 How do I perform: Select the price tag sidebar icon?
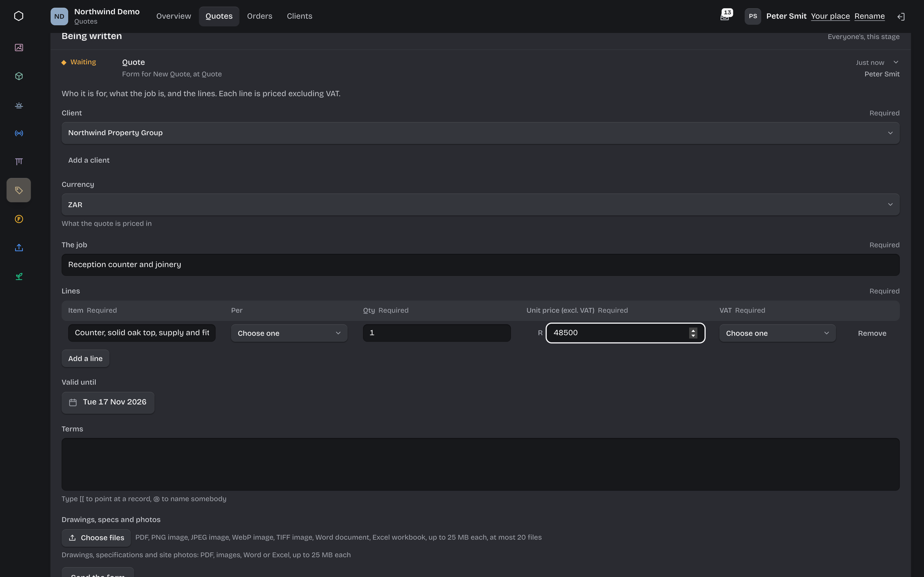[19, 190]
